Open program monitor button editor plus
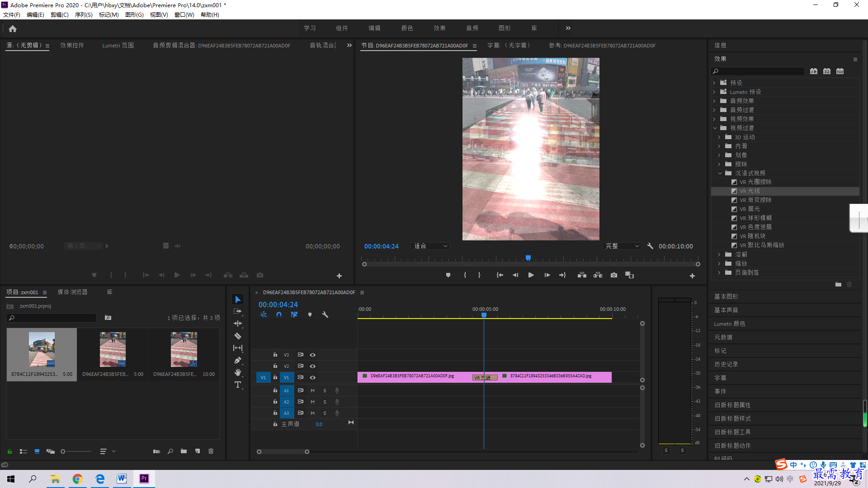868x488 pixels. [x=692, y=276]
